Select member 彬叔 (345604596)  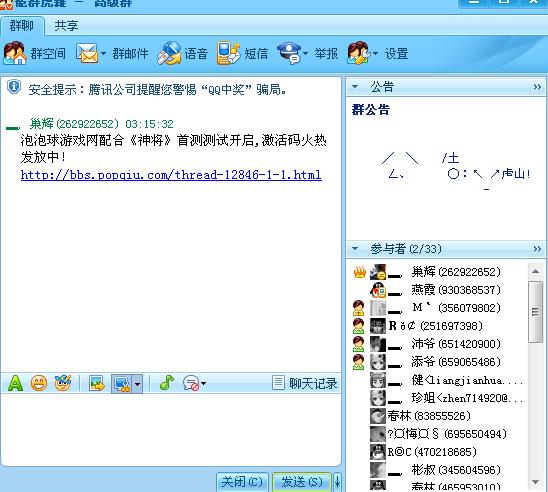438,470
